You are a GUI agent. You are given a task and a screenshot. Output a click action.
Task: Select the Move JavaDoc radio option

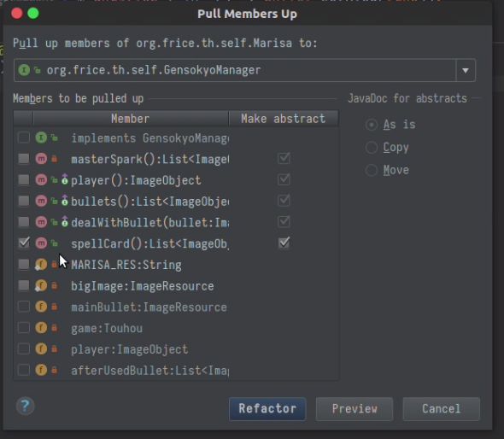click(x=372, y=170)
